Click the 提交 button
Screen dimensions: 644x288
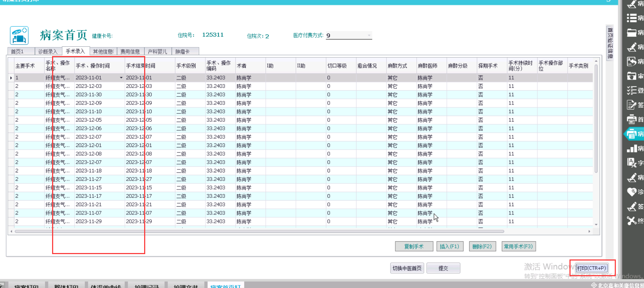tap(443, 268)
